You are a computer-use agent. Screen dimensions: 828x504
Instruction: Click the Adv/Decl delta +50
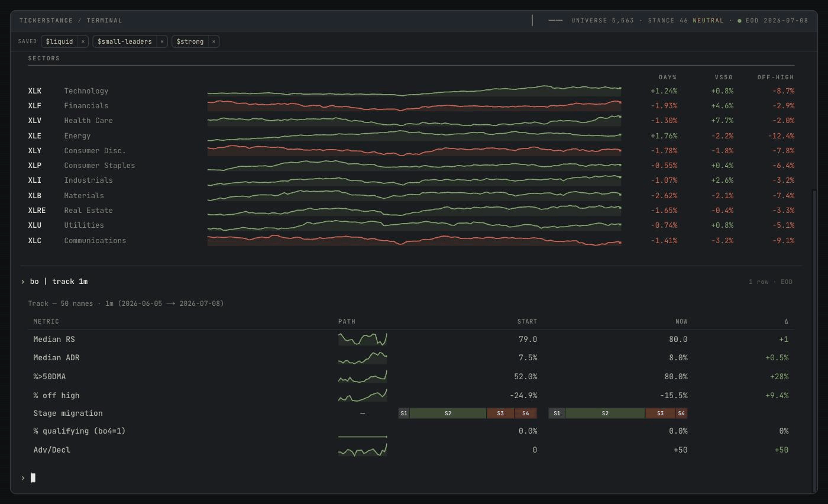point(781,450)
